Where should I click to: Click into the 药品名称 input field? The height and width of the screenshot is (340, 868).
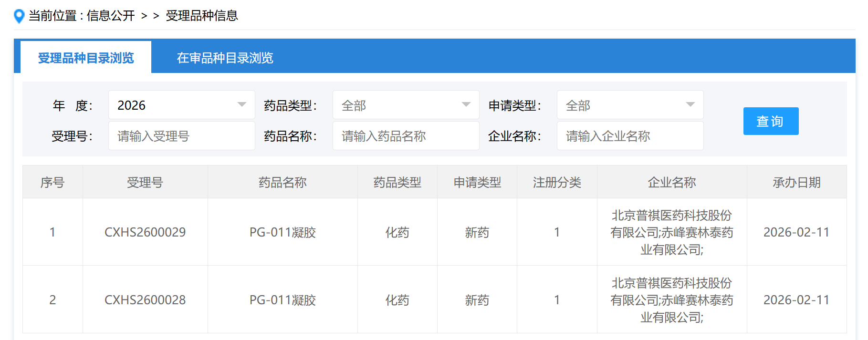tap(406, 136)
